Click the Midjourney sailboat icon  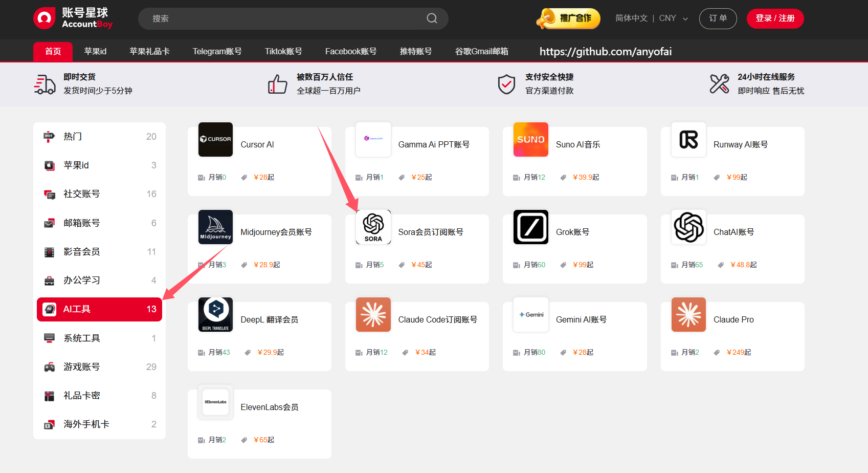click(215, 227)
